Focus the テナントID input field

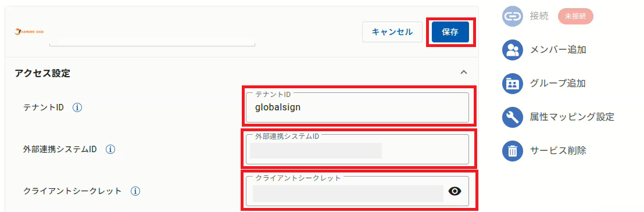tap(357, 107)
